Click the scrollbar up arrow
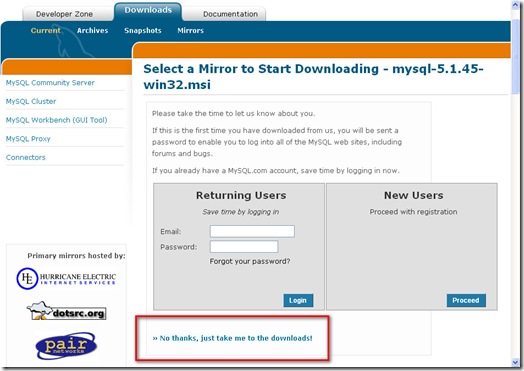 [x=515, y=5]
